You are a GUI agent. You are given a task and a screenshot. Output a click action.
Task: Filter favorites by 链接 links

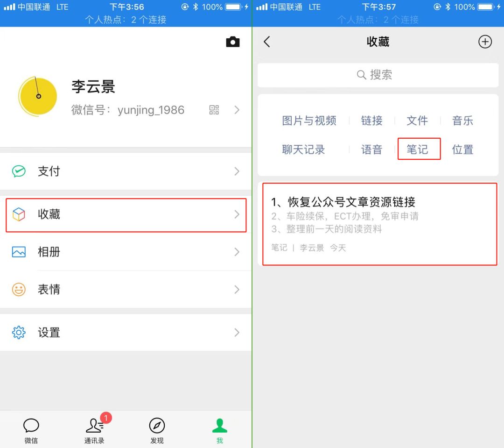(371, 121)
